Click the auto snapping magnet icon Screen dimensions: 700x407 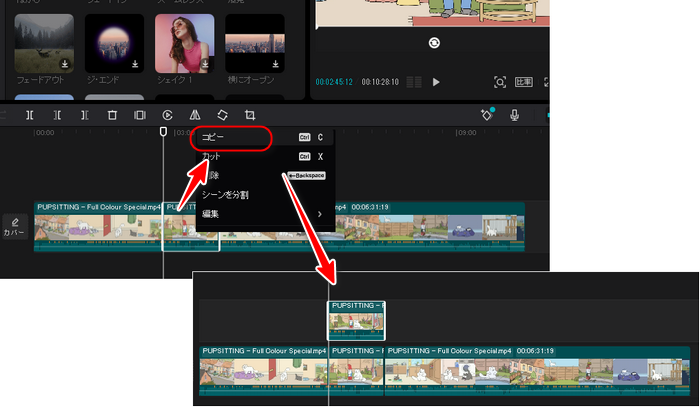[x=486, y=115]
